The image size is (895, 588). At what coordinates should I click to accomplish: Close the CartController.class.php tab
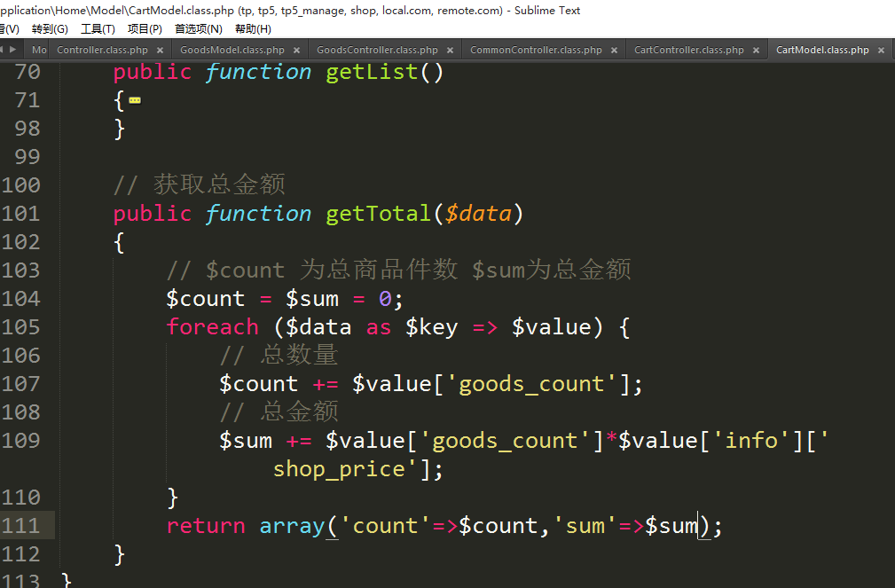[757, 51]
